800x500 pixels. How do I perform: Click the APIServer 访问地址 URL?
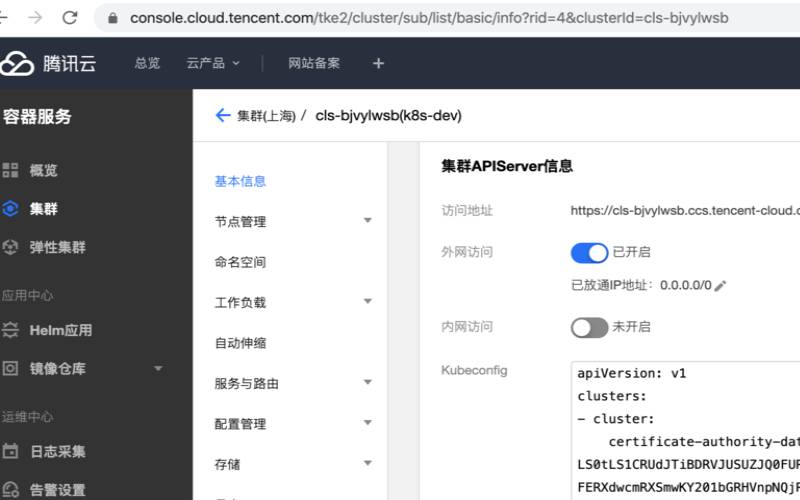[x=685, y=210]
